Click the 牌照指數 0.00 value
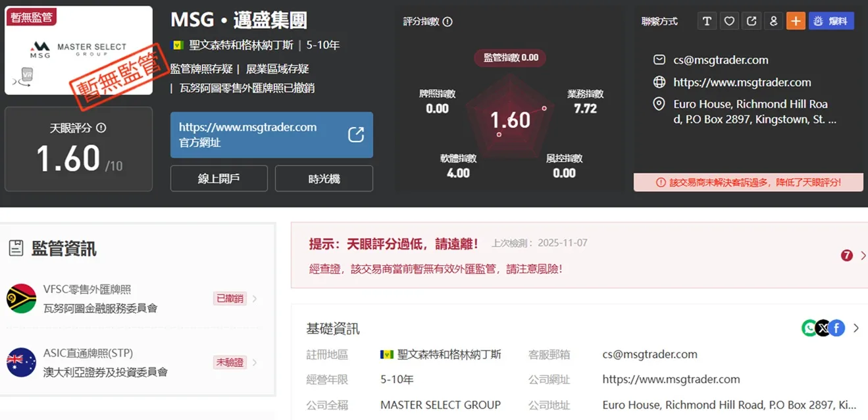The height and width of the screenshot is (420, 868). click(x=437, y=109)
